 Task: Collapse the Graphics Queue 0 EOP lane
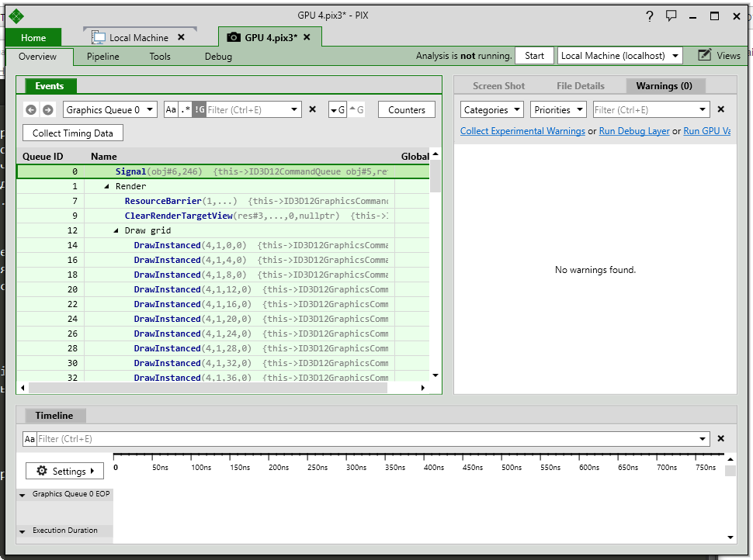click(x=22, y=495)
